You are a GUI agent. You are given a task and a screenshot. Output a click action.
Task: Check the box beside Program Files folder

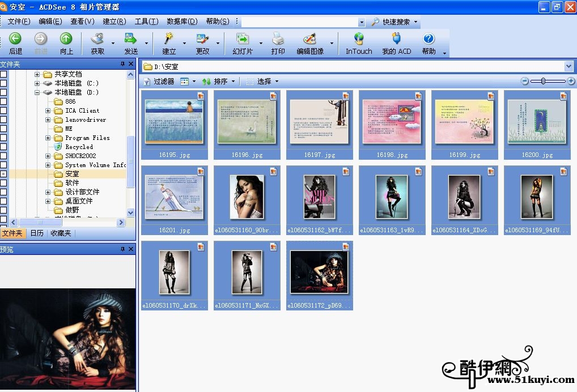pyautogui.click(x=3, y=138)
